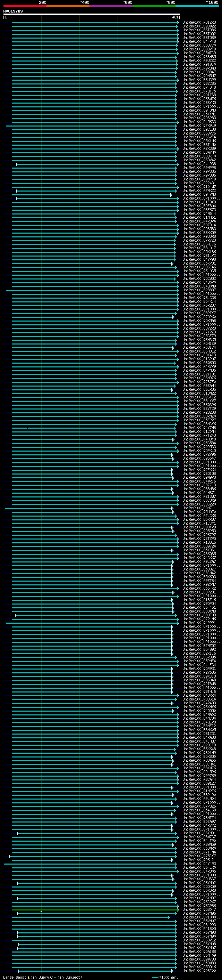The width and height of the screenshot is (222, 980).
Task: Open hit UniRef100_Q95P53
Action: click(199, 531)
